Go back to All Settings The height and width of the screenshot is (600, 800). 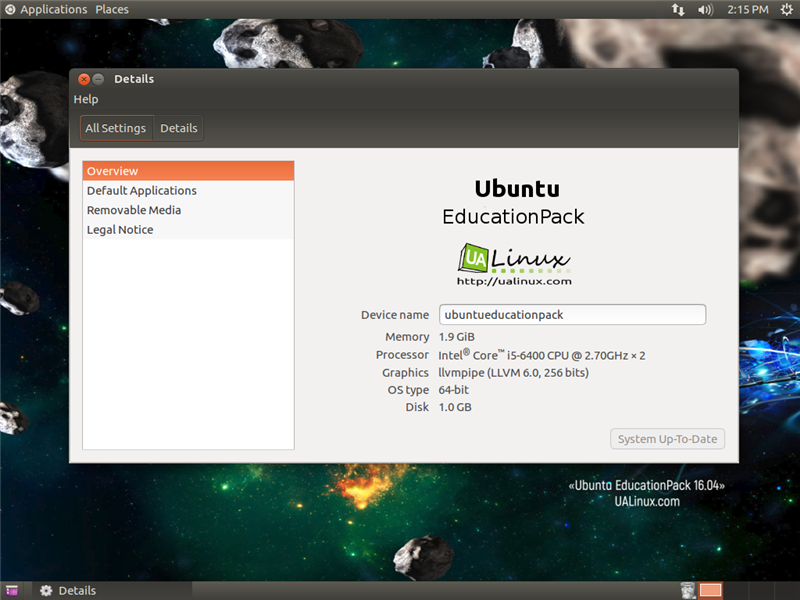point(116,128)
